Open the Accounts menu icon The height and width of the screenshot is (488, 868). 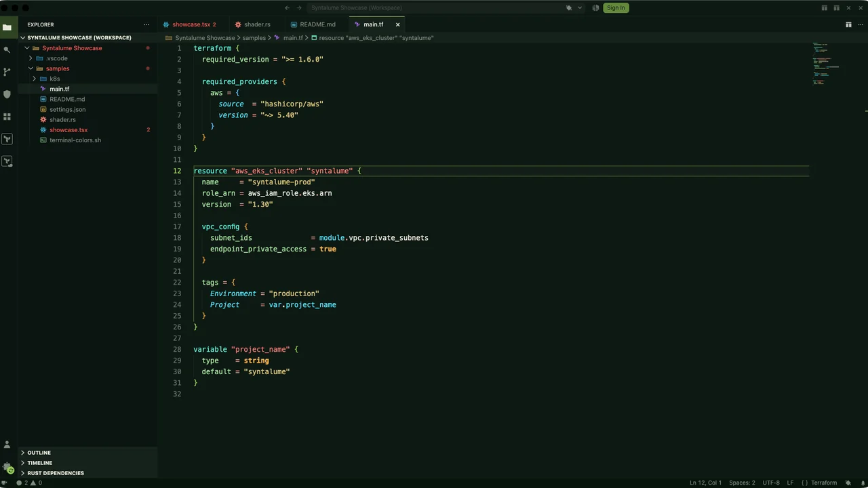pos(7,445)
